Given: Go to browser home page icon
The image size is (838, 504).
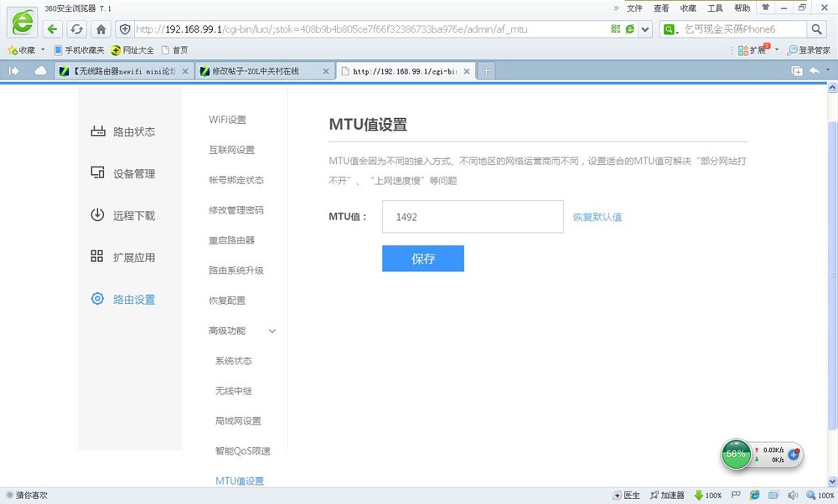Looking at the screenshot, I should click(101, 29).
